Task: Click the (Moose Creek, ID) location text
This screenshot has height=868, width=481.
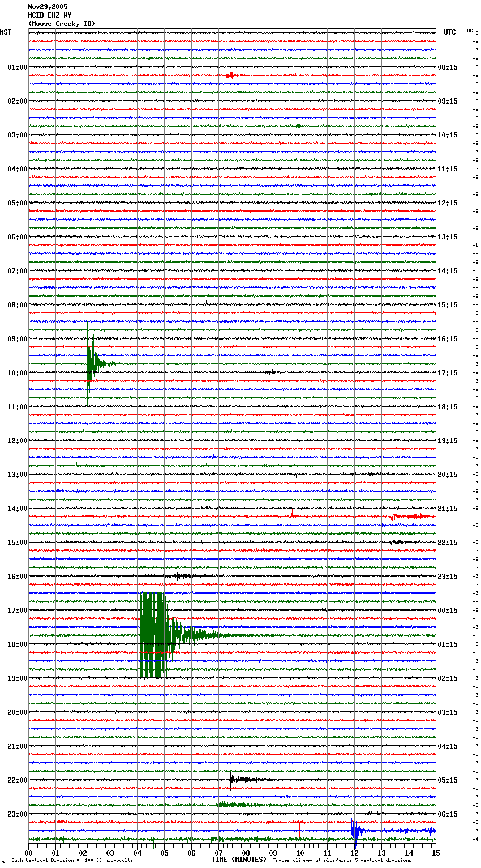Action: tap(62, 24)
